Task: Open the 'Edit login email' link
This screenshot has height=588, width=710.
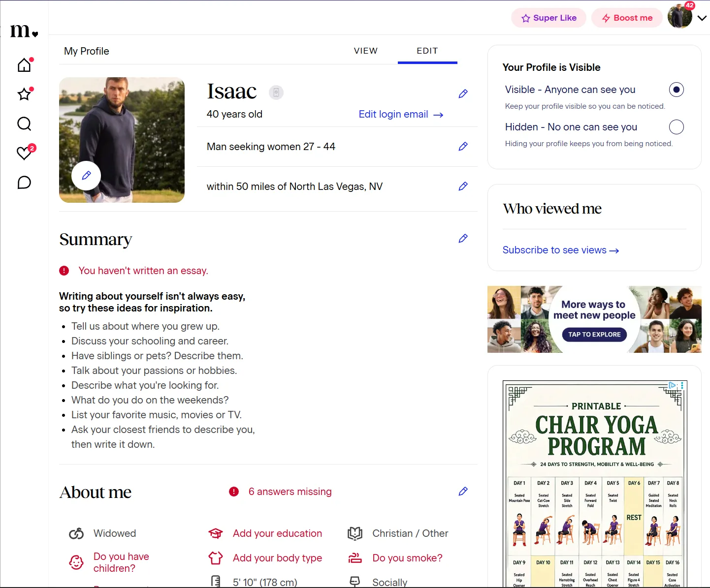Action: pyautogui.click(x=401, y=114)
